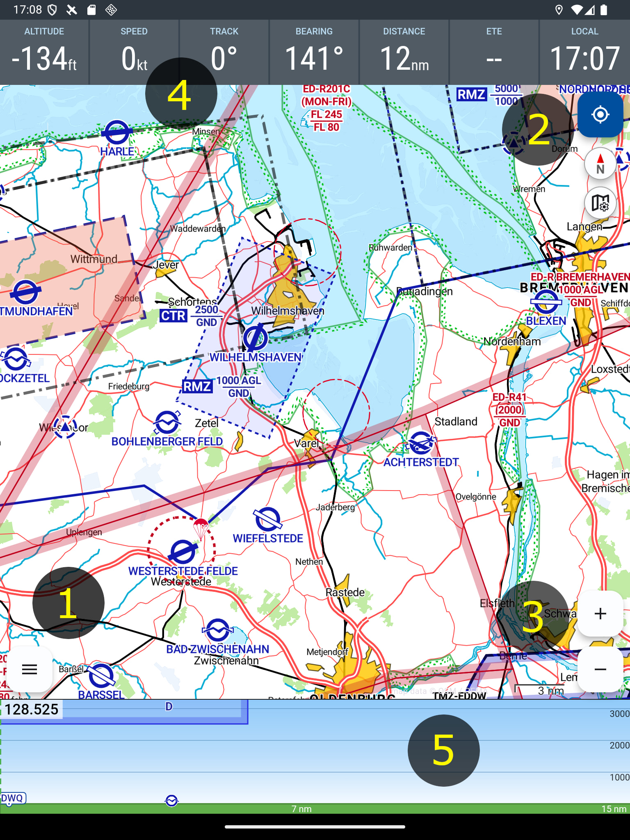Select the Bad Zwischenahn glider field icon

point(217,630)
